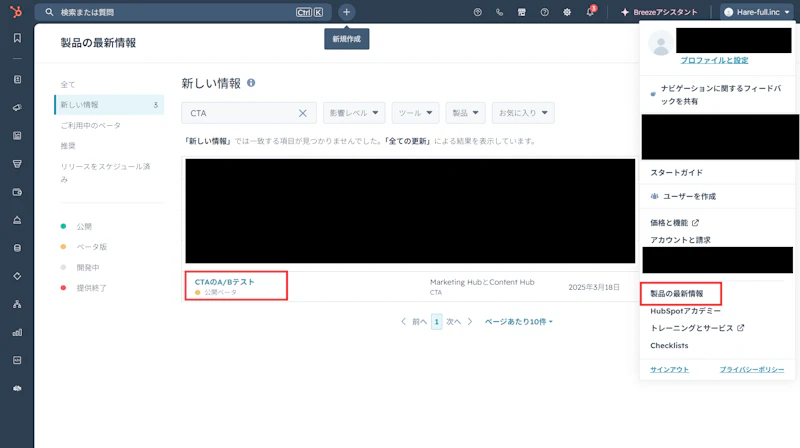Open the お気に入り filter dropdown
Image resolution: width=800 pixels, height=448 pixels.
point(523,113)
